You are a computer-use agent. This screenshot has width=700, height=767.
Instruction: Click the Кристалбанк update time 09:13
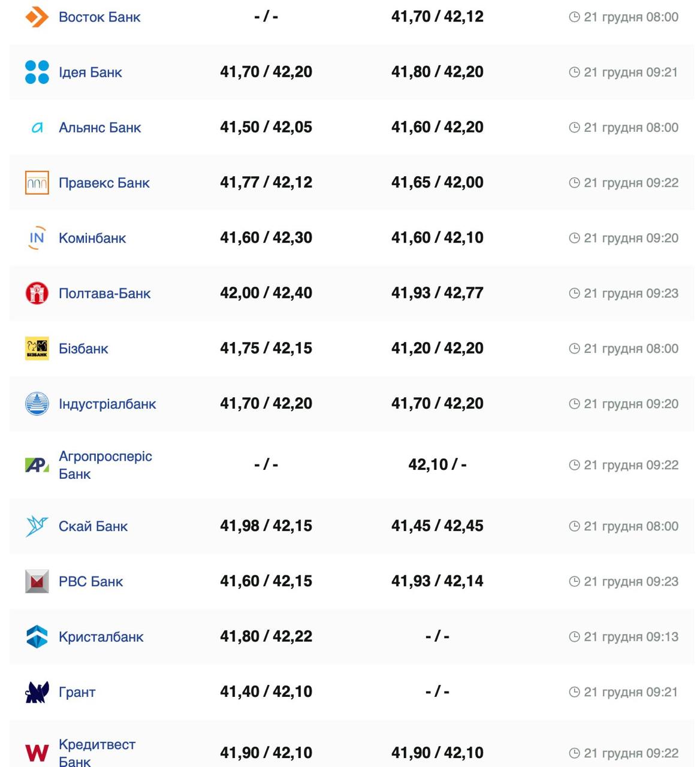pyautogui.click(x=630, y=637)
